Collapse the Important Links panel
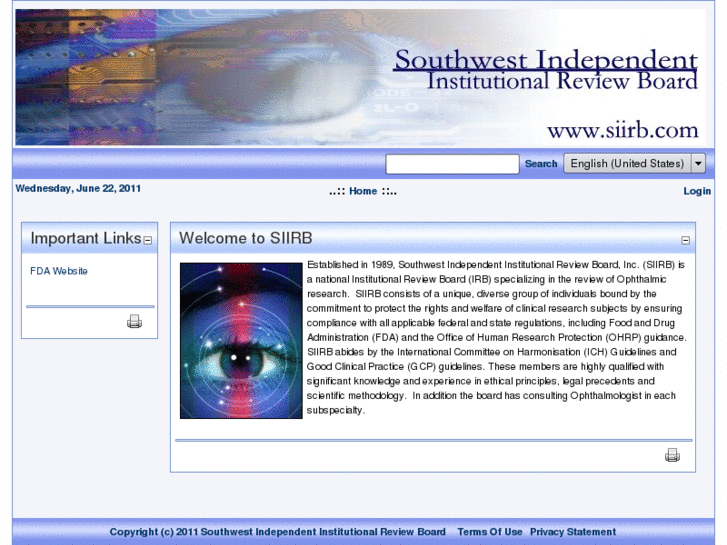The height and width of the screenshot is (545, 727). [148, 240]
